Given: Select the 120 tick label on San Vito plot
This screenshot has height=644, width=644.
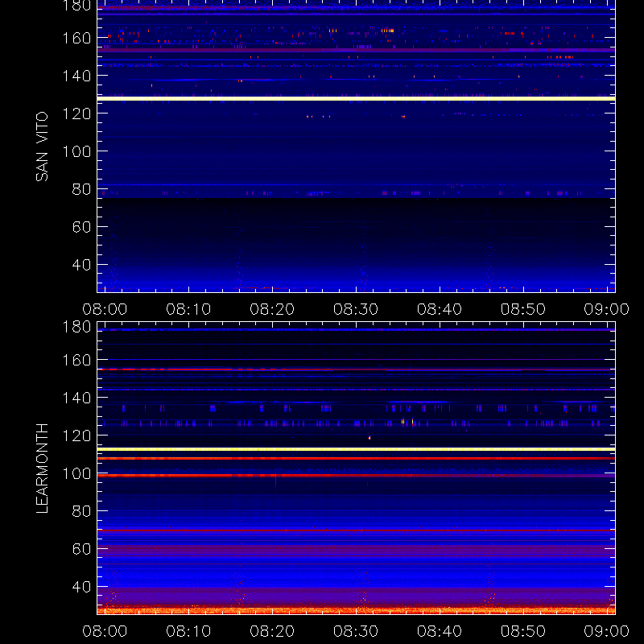Looking at the screenshot, I should [76, 114].
